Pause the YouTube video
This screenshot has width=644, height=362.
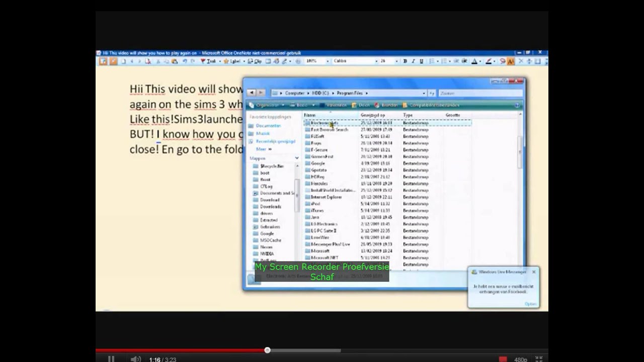tap(111, 359)
